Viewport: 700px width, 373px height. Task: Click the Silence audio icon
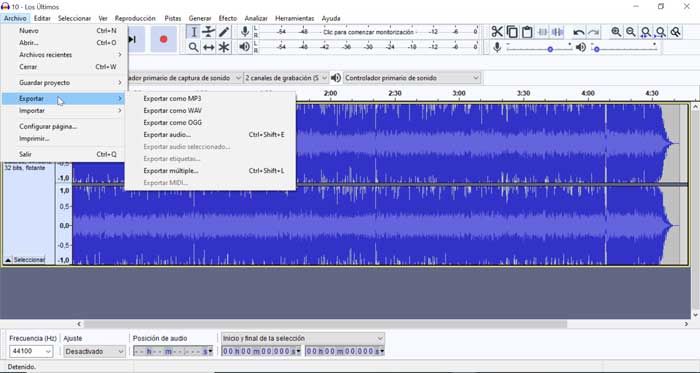557,32
